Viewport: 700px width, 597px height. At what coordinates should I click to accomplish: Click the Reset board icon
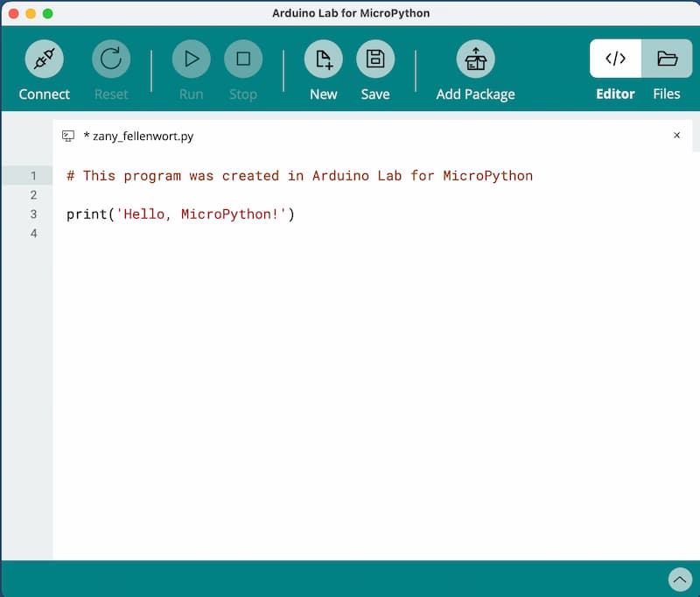click(111, 59)
